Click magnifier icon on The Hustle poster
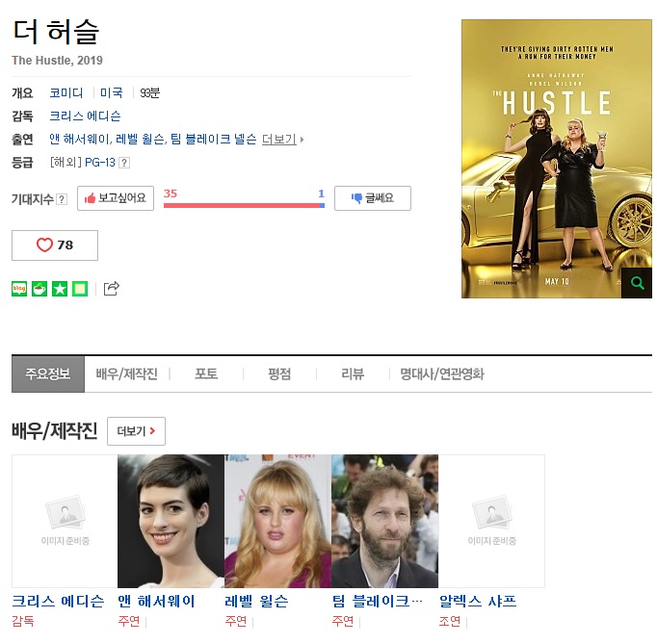The height and width of the screenshot is (644, 657). (x=637, y=283)
